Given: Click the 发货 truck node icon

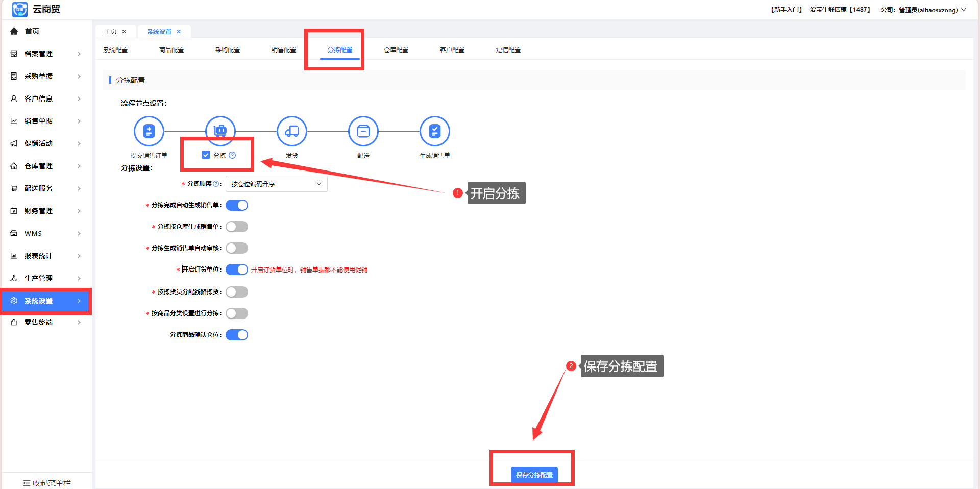Looking at the screenshot, I should [x=291, y=131].
